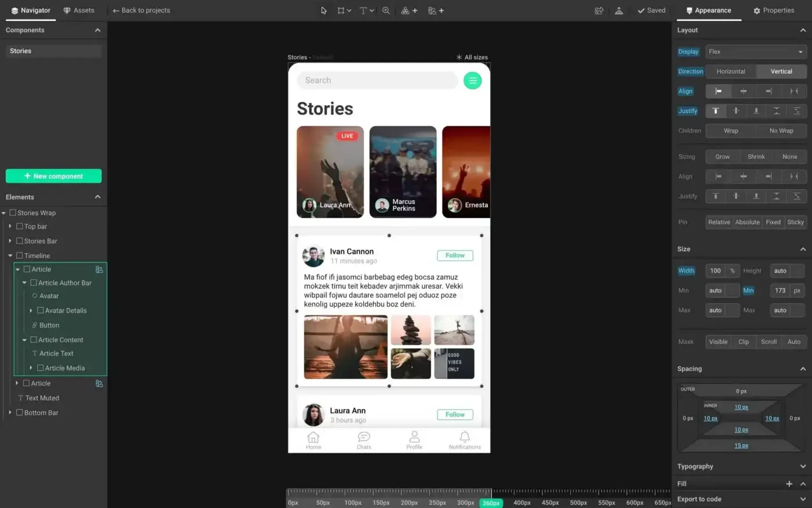Click the New component button
This screenshot has width=812, height=508.
pyautogui.click(x=53, y=176)
